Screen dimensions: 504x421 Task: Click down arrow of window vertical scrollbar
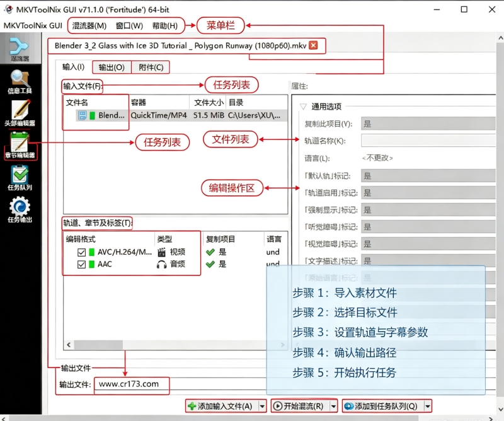(x=500, y=410)
